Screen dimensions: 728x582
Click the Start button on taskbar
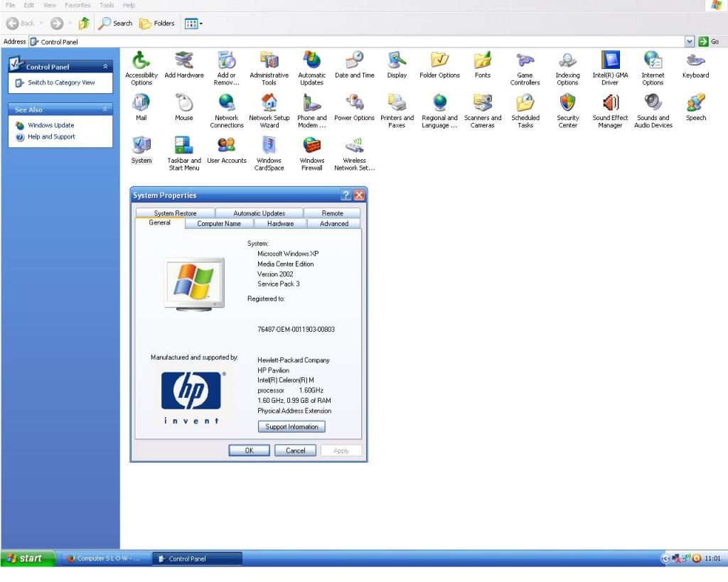[28, 559]
